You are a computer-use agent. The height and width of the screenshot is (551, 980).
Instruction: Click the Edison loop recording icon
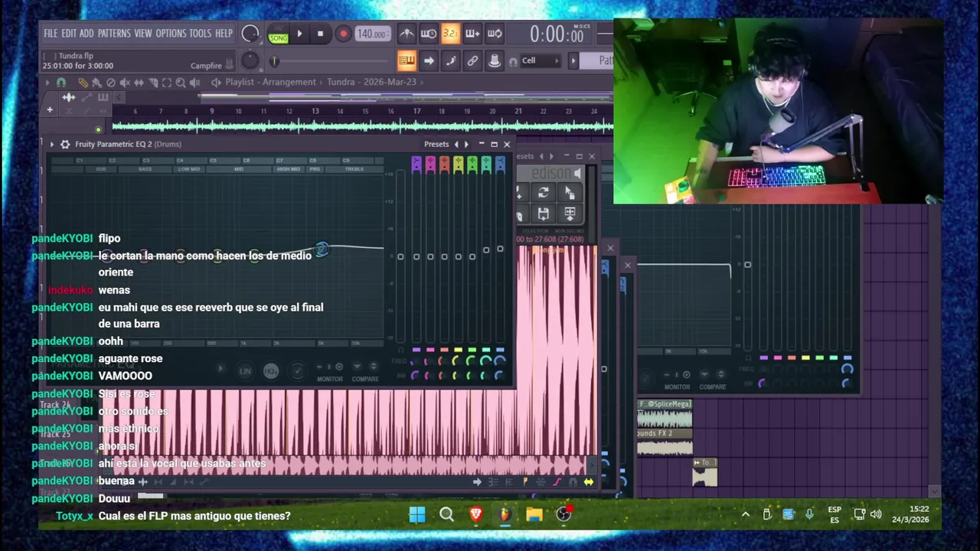(543, 193)
